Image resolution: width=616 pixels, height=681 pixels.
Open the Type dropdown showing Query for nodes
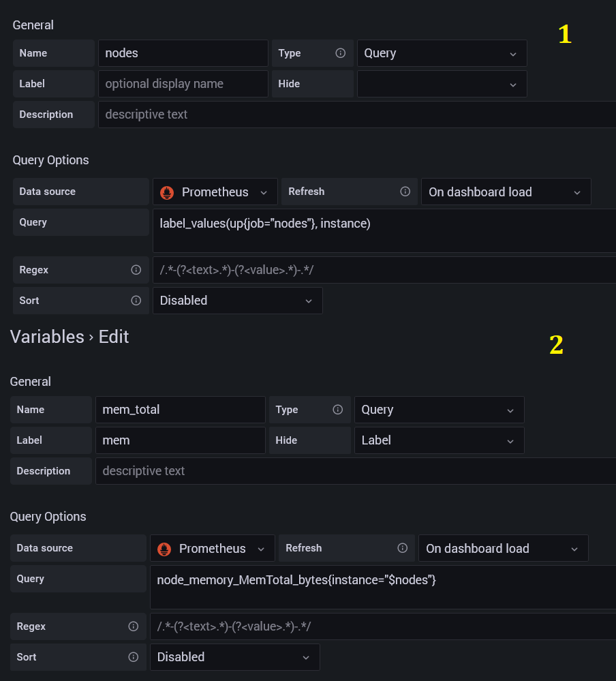[x=442, y=52]
